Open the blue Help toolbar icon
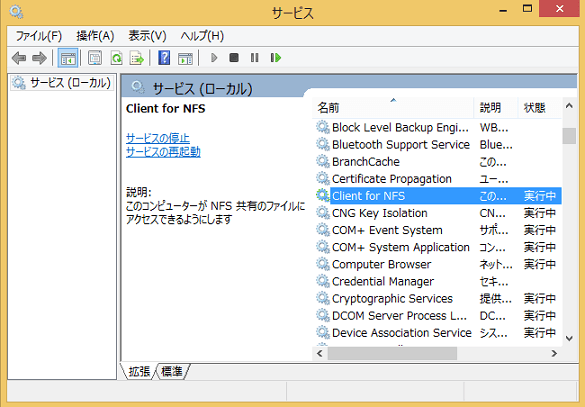This screenshot has width=585, height=407. tap(164, 58)
